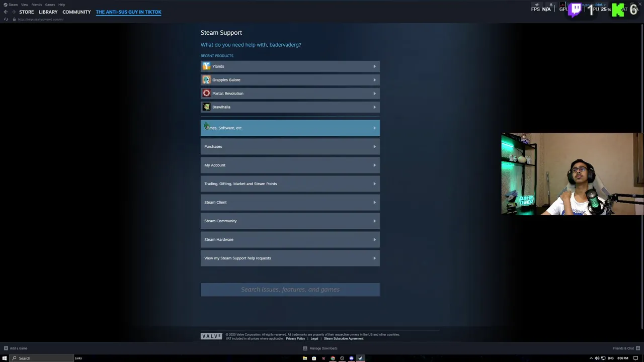Image resolution: width=644 pixels, height=362 pixels.
Task: Click the Twitch overlay icon
Action: (x=576, y=9)
